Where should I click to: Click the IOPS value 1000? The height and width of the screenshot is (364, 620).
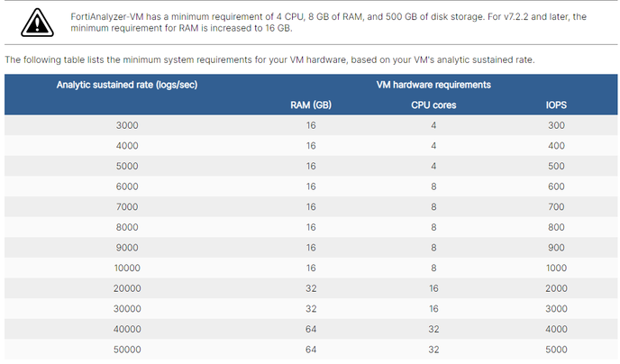tap(555, 268)
